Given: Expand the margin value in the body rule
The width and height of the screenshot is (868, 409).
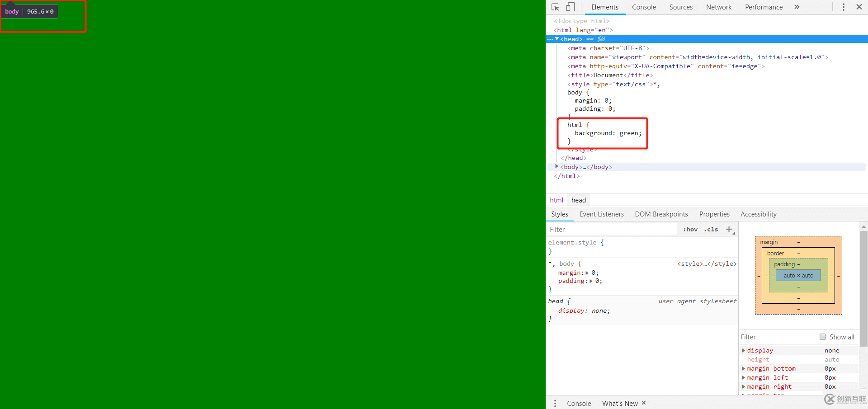Looking at the screenshot, I should [x=586, y=273].
